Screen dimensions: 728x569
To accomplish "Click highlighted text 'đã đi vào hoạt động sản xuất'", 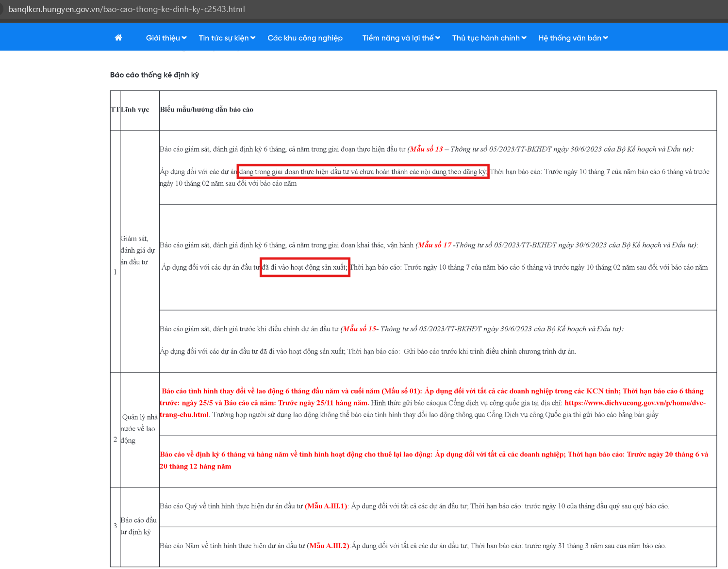I will coord(305,267).
